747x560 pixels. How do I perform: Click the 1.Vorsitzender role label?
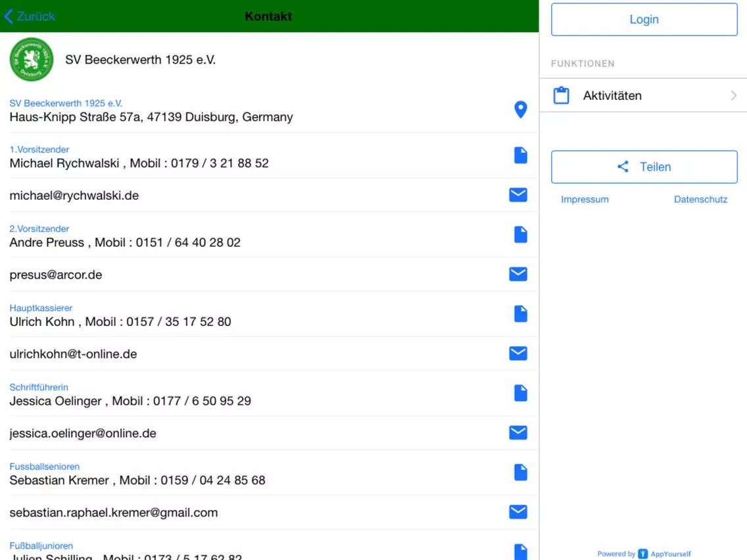[39, 149]
